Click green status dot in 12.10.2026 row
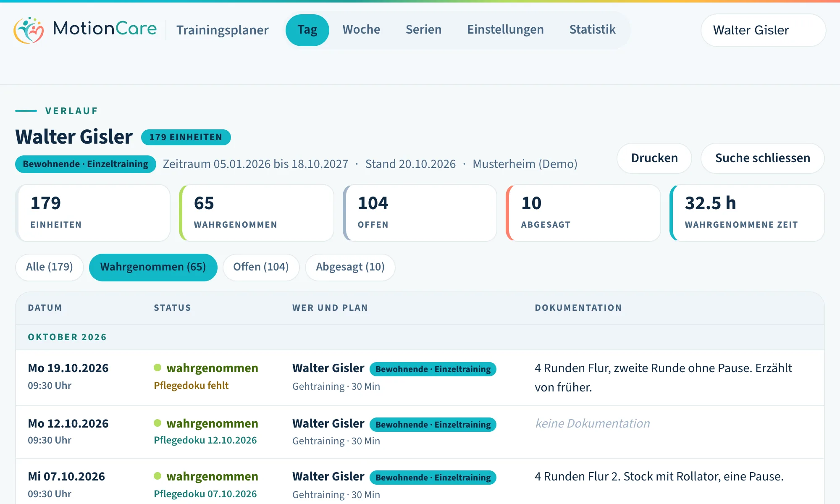 (157, 423)
